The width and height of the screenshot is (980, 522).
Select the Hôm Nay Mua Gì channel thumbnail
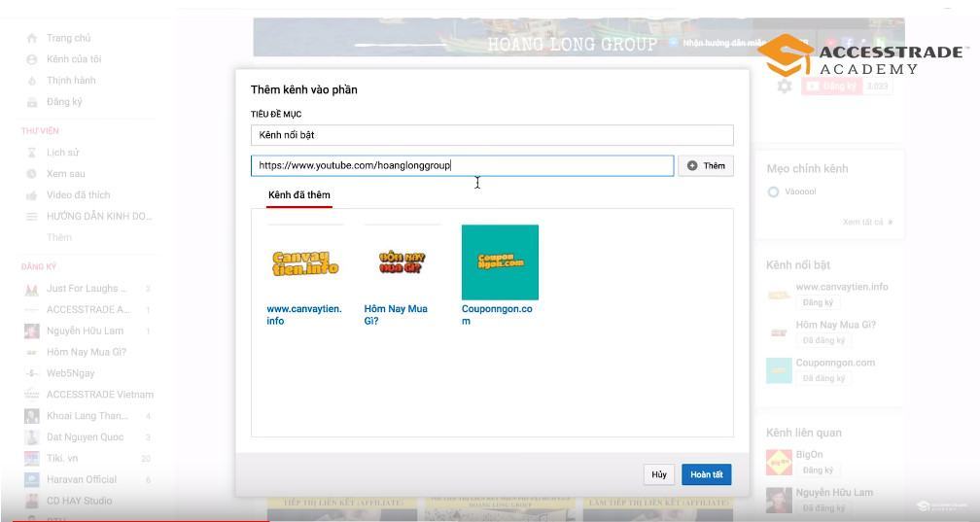coord(402,262)
